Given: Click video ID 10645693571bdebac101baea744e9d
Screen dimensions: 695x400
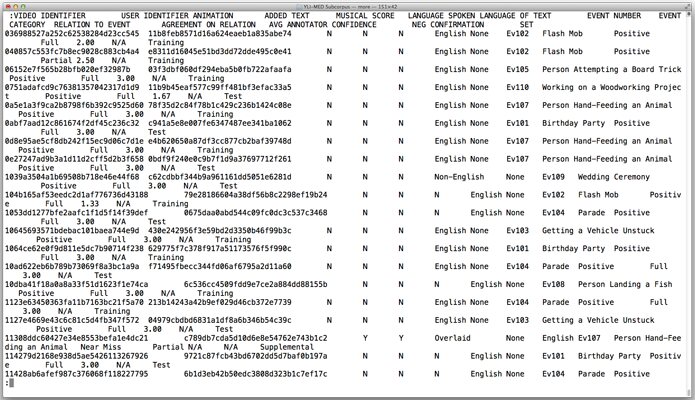Looking at the screenshot, I should (x=72, y=231).
